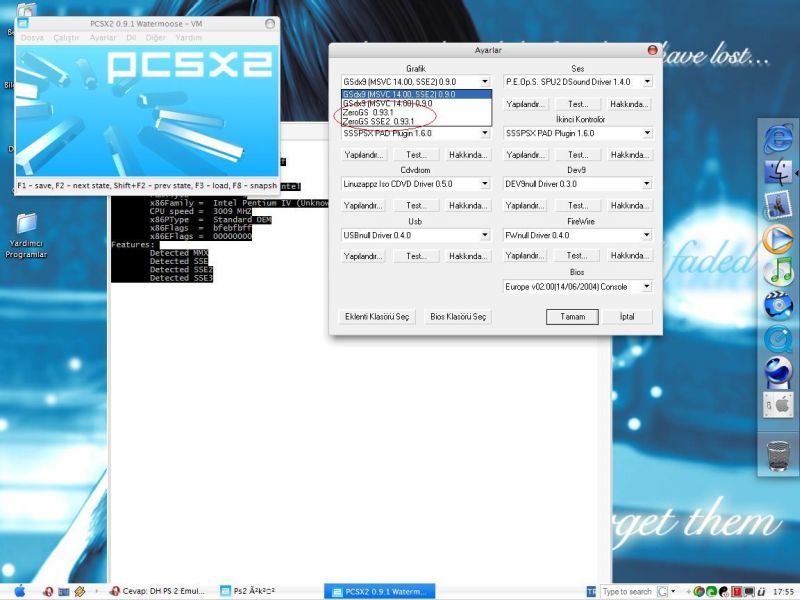
Task: Expand the Grafik plugin dropdown
Action: tap(485, 82)
